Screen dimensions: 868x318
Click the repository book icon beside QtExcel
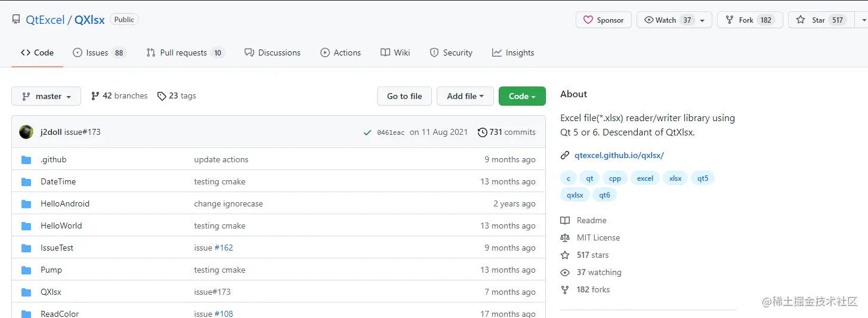16,20
